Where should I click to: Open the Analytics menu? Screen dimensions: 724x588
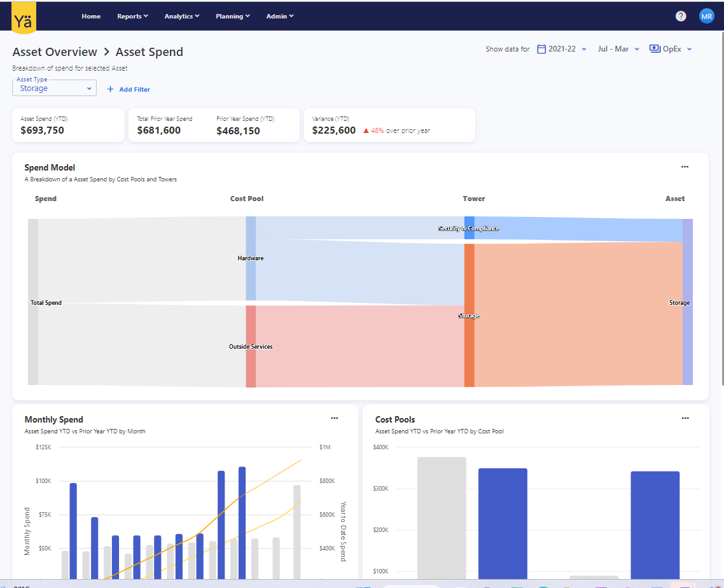click(x=181, y=17)
